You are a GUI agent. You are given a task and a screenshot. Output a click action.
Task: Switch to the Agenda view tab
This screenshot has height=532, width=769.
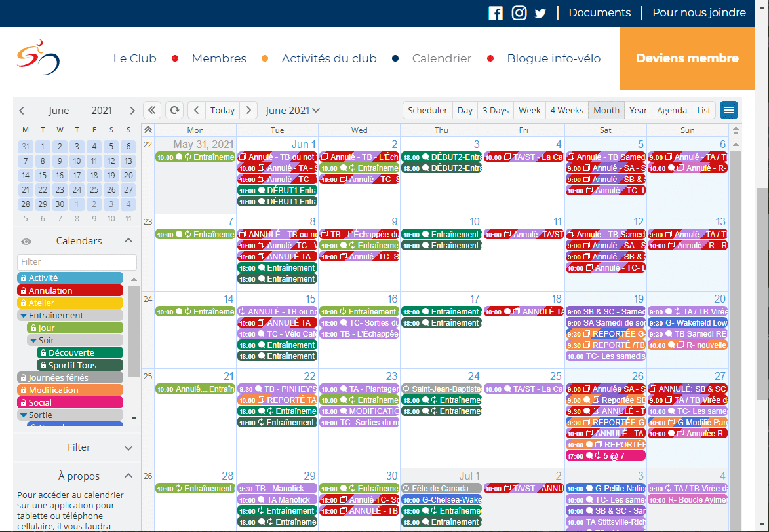[671, 110]
